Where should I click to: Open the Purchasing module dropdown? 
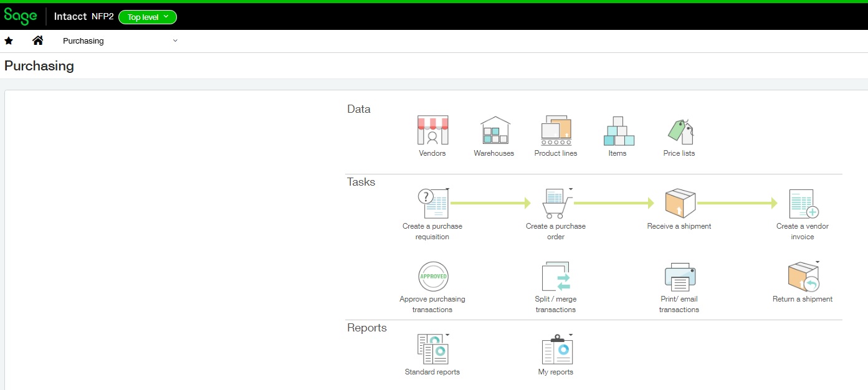[x=174, y=40]
